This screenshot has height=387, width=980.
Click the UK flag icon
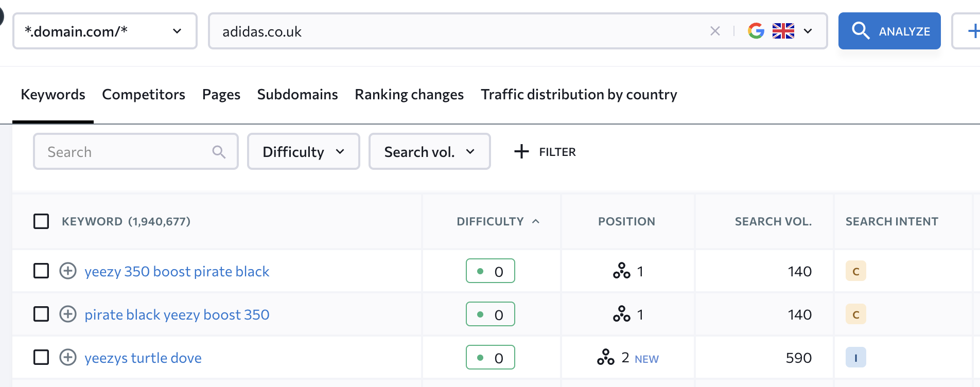point(783,31)
